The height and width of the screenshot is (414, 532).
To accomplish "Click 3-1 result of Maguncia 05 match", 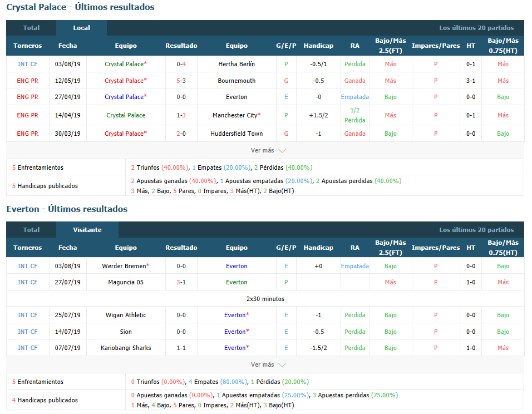I will tap(181, 282).
